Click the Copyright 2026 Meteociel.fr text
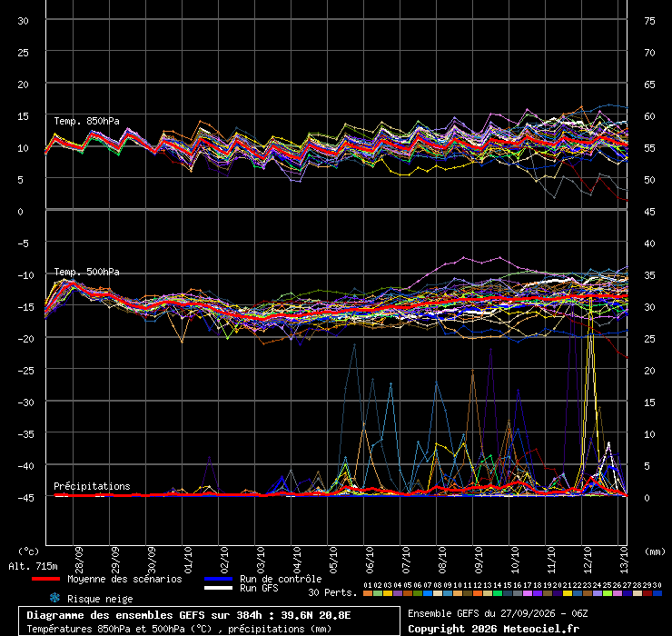The height and width of the screenshot is (636, 672). point(493,629)
